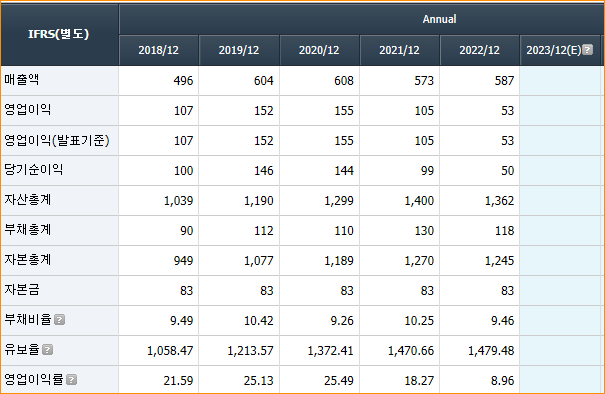
Task: Select 유보율 value 1,372.41
Action: click(331, 351)
